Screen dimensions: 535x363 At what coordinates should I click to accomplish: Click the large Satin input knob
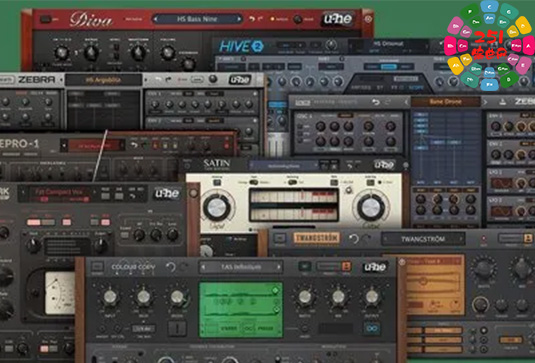click(217, 208)
